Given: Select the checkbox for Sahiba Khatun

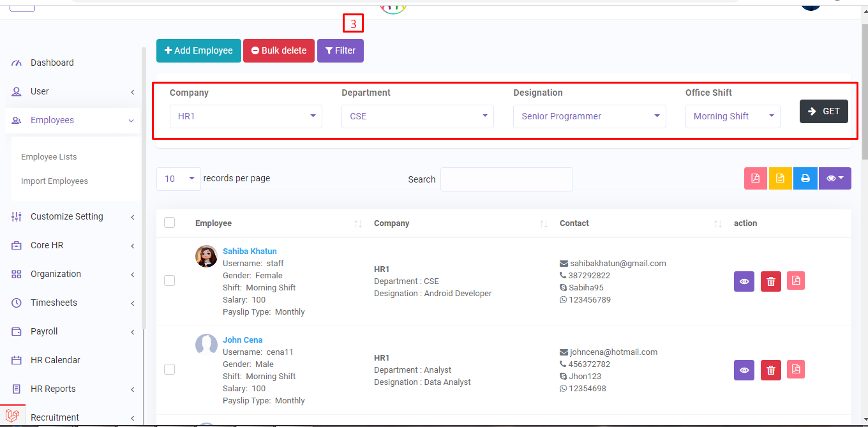Looking at the screenshot, I should [x=169, y=281].
